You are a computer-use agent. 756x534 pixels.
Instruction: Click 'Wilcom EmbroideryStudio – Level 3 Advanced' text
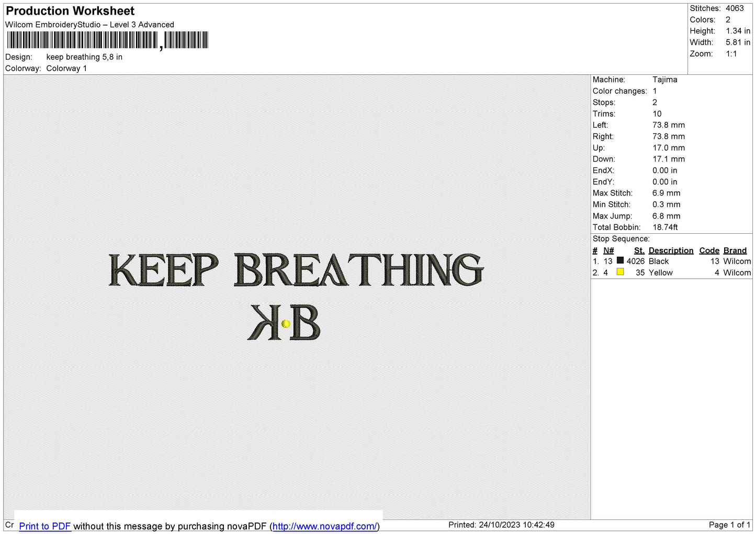click(89, 25)
